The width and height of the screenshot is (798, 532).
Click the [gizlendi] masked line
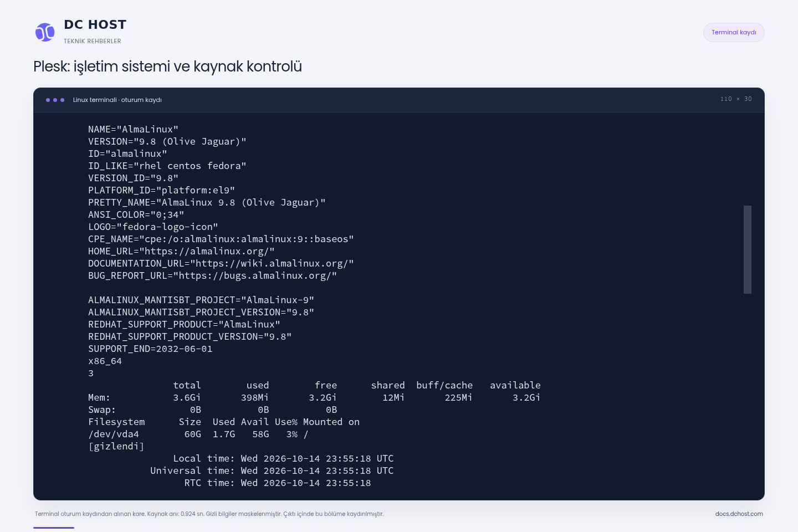coord(116,446)
